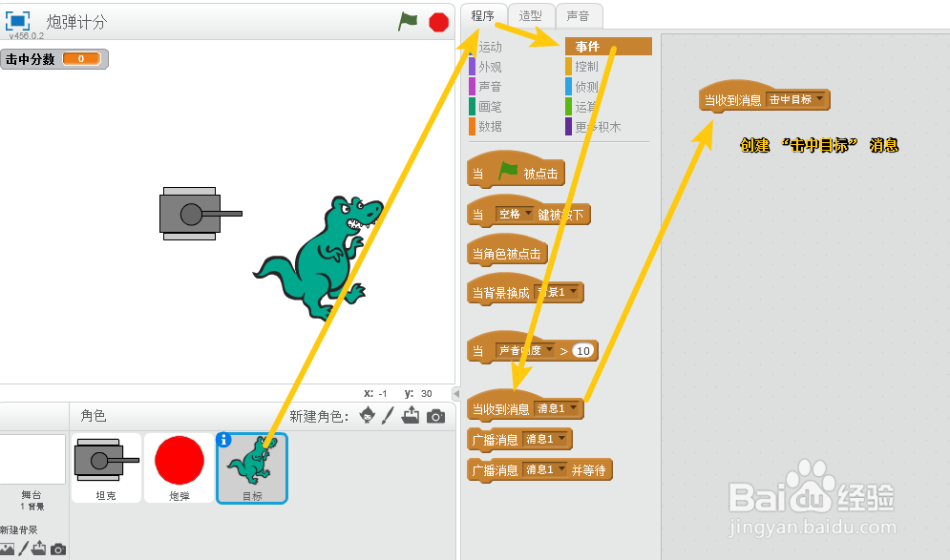This screenshot has height=560, width=950.
Task: Stop the project with the red stop button
Action: (438, 22)
